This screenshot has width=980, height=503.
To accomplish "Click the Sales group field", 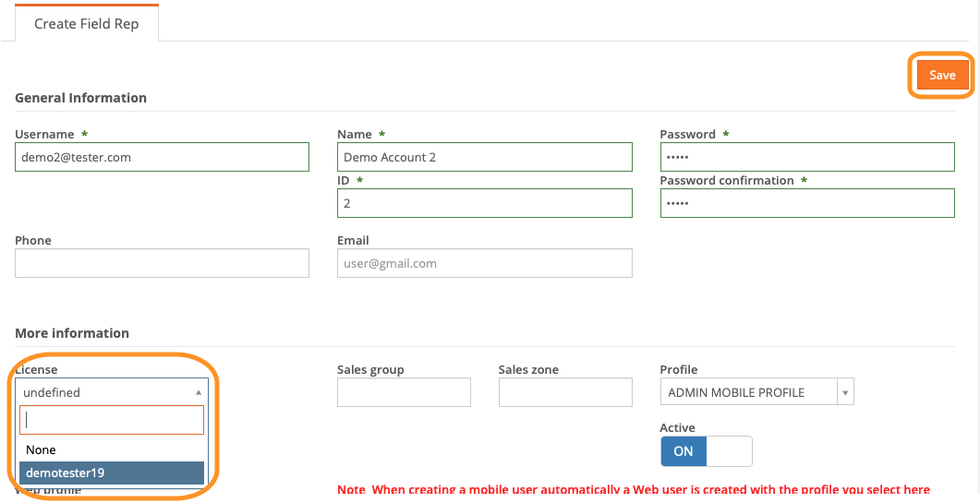I will (404, 392).
